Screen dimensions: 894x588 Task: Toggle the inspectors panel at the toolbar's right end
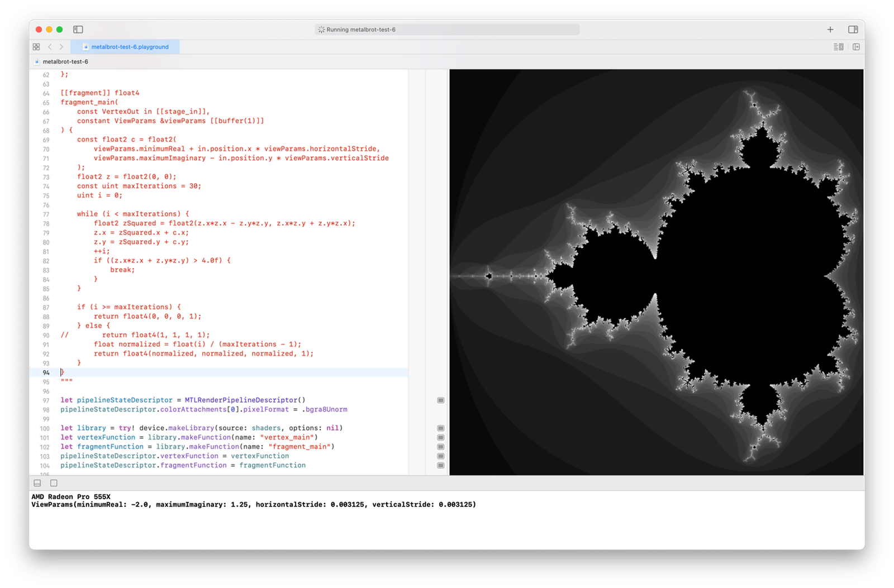[853, 30]
